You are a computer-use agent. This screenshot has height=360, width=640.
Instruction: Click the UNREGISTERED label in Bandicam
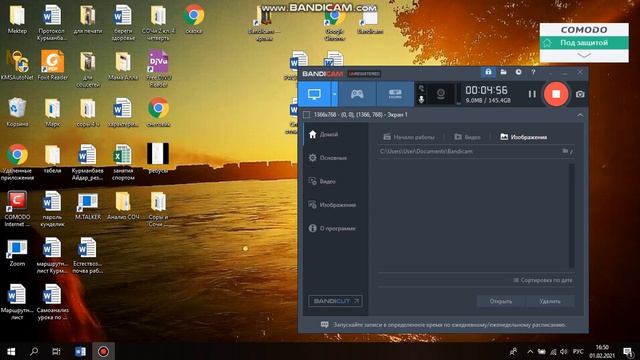364,74
